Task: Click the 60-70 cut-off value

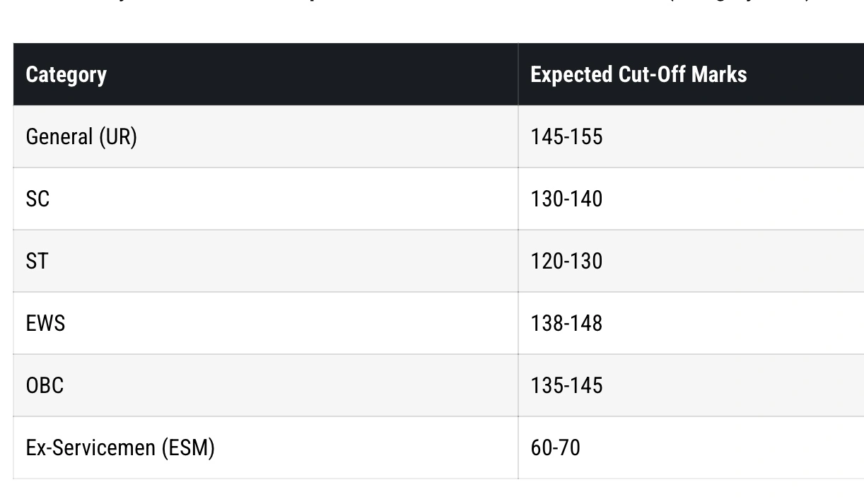Action: [555, 447]
